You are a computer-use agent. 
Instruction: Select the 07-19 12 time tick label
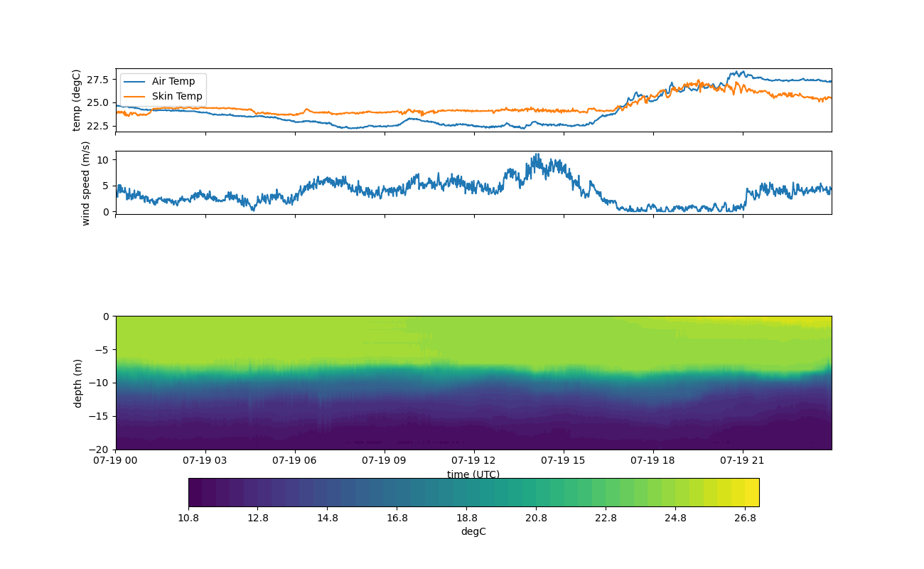tap(474, 460)
